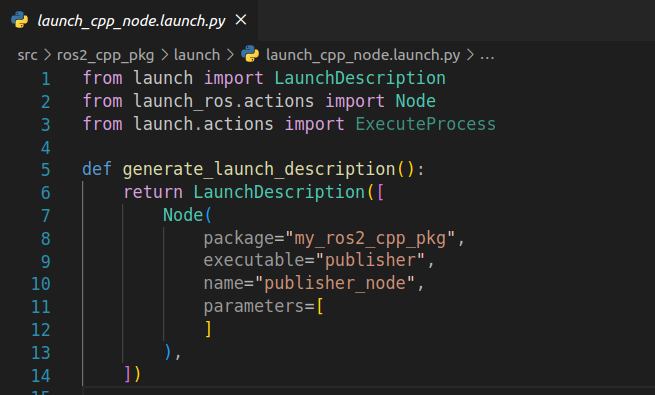The image size is (655, 395).
Task: Click LaunchDescription call on line 6
Action: click(279, 192)
